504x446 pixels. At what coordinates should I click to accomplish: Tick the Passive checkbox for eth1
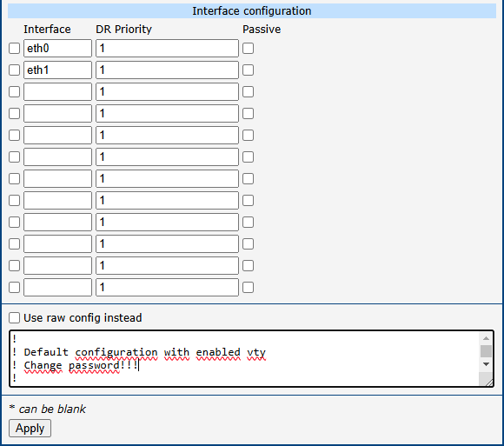click(x=249, y=70)
